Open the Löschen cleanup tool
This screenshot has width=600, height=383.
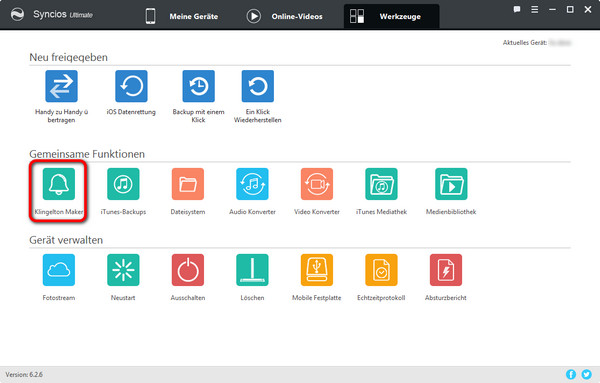pos(252,270)
